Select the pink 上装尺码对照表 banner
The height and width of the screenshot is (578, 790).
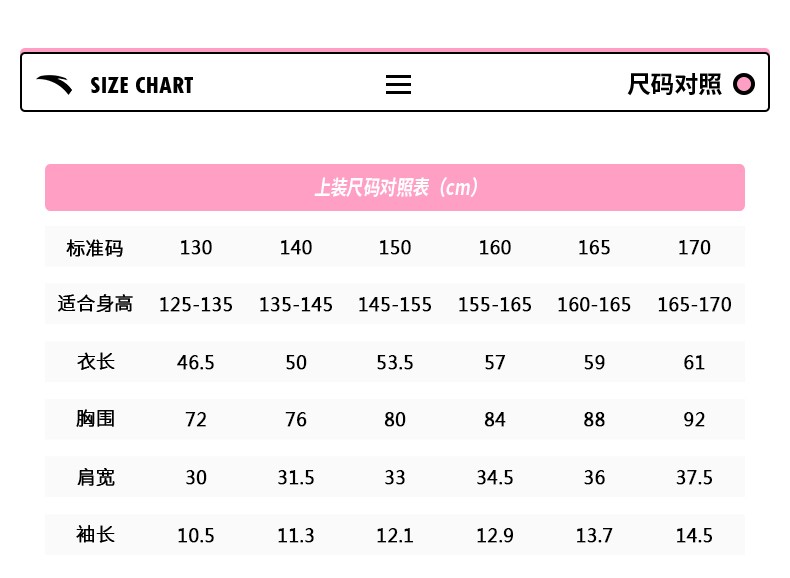pos(395,187)
